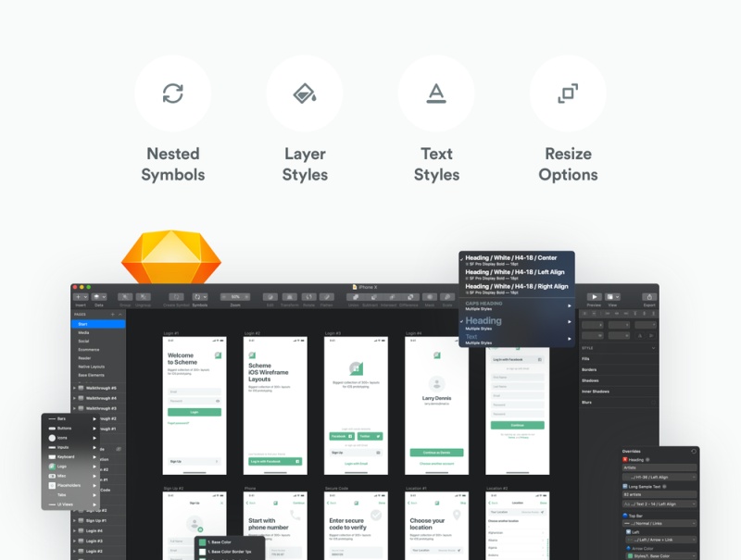This screenshot has height=560, width=741.
Task: Click the Export icon in toolbar
Action: 648,297
